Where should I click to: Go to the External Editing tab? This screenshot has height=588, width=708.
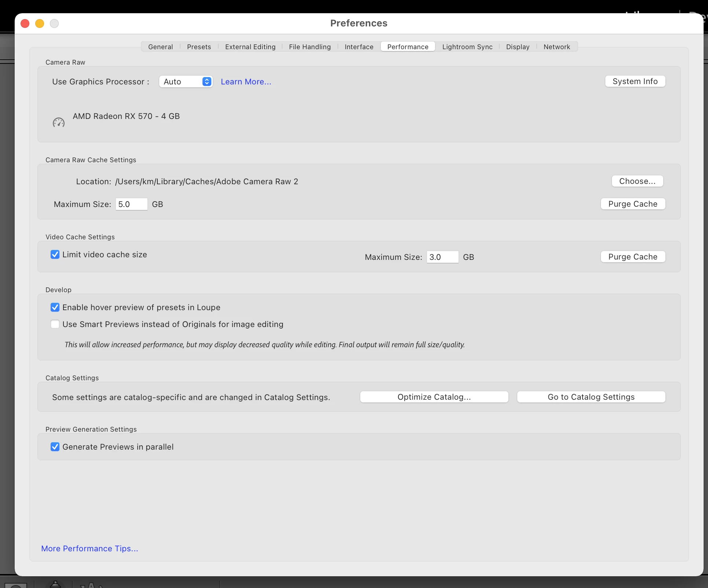coord(250,47)
